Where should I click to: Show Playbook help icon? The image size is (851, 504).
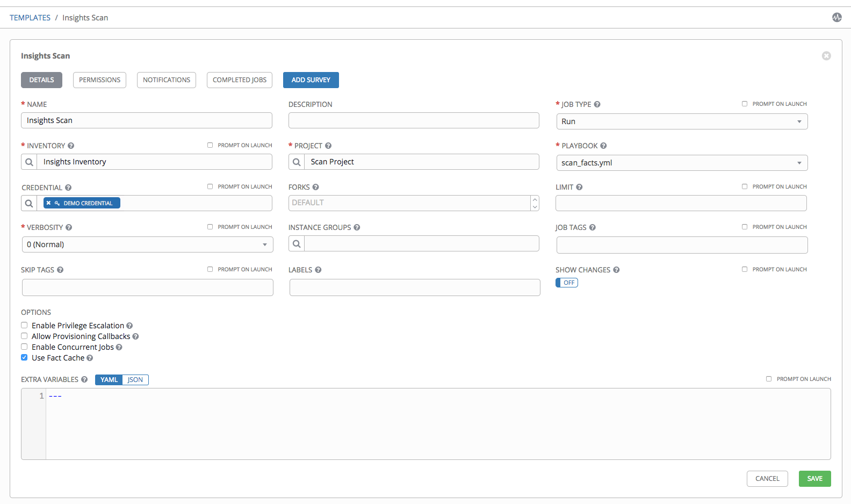[x=603, y=146]
